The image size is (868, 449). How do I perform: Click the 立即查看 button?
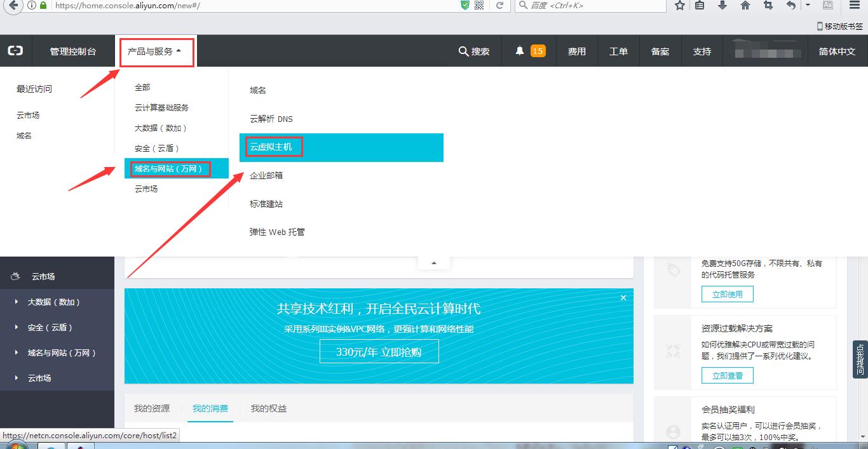[x=727, y=375]
